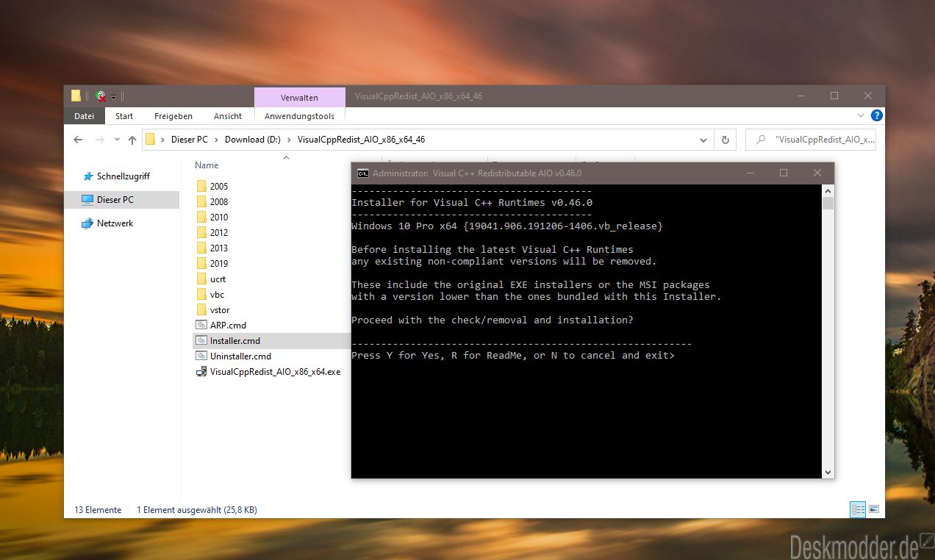
Task: Select the 2013 folder icon
Action: [202, 248]
